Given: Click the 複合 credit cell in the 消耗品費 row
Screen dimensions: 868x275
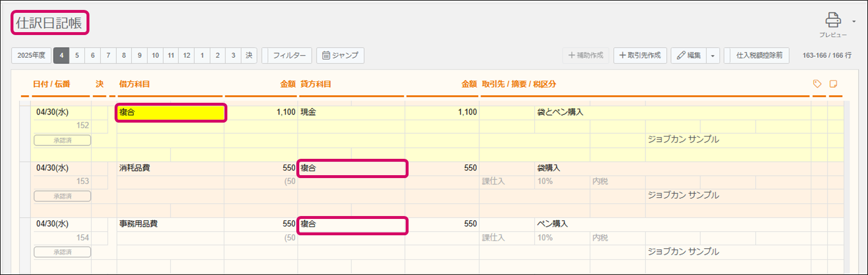Looking at the screenshot, I should pos(352,168).
